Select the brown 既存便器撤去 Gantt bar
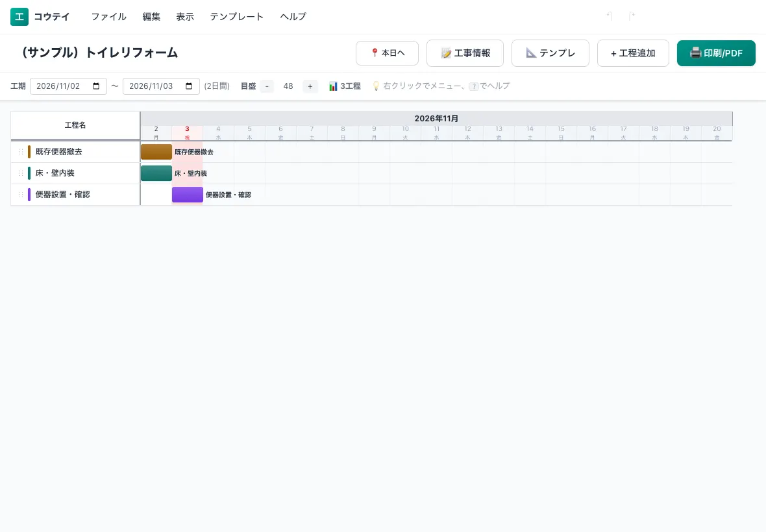This screenshot has height=532, width=766. 156,152
